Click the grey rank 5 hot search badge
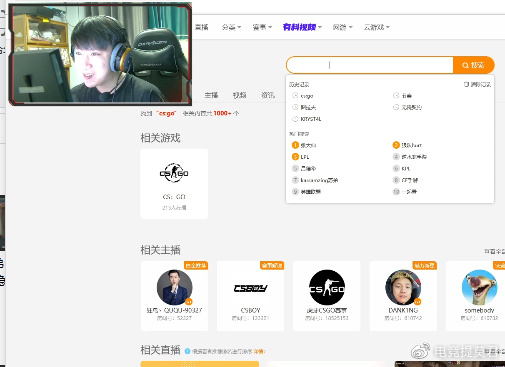Image resolution: width=505 pixels, height=367 pixels. [295, 168]
